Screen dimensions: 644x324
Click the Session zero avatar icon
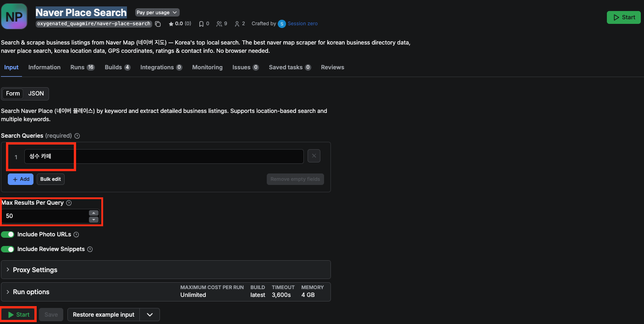282,24
